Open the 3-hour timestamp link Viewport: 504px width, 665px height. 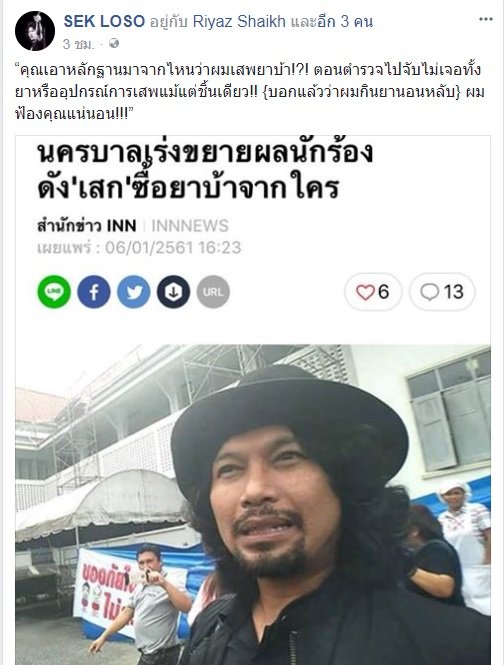(x=78, y=44)
